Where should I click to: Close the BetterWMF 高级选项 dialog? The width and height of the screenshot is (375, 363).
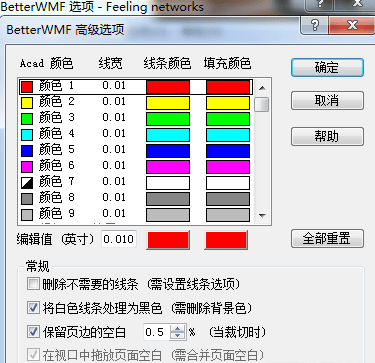click(x=352, y=25)
